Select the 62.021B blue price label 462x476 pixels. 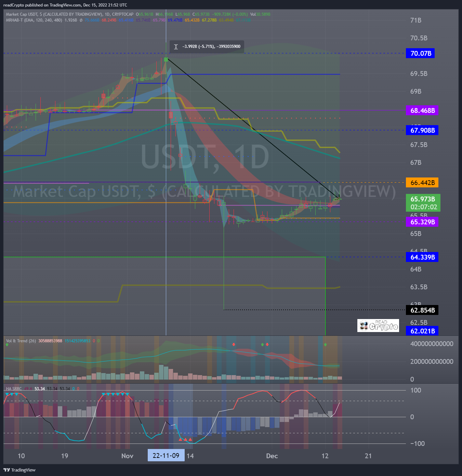point(422,331)
